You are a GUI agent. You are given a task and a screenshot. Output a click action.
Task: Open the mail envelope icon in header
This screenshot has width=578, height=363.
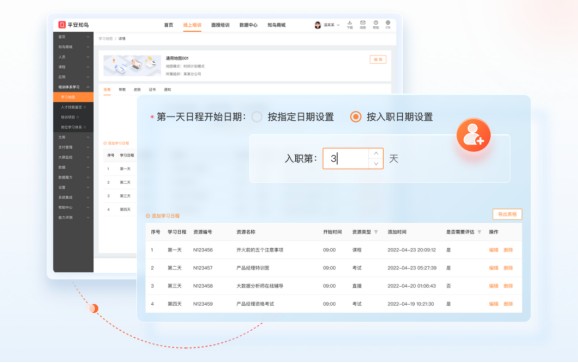click(363, 25)
